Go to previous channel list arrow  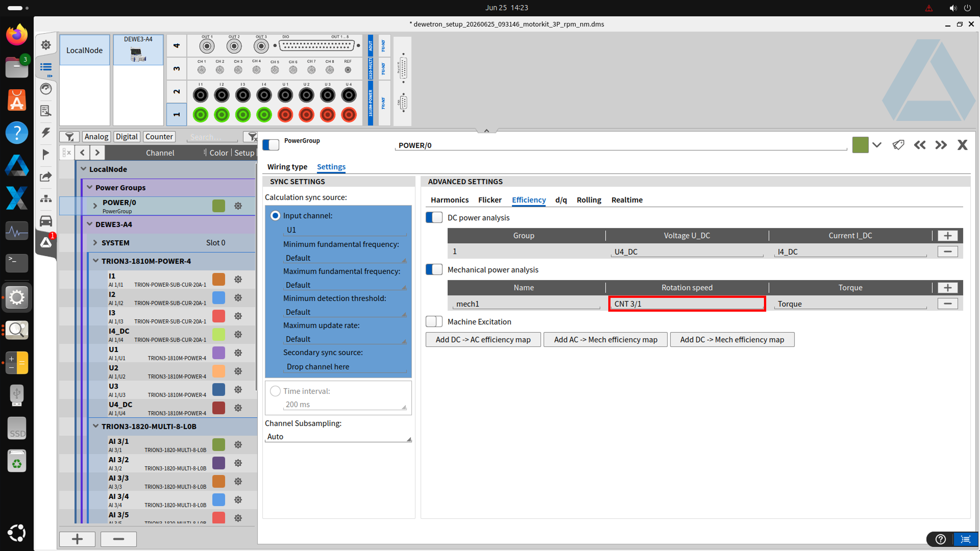click(x=83, y=153)
